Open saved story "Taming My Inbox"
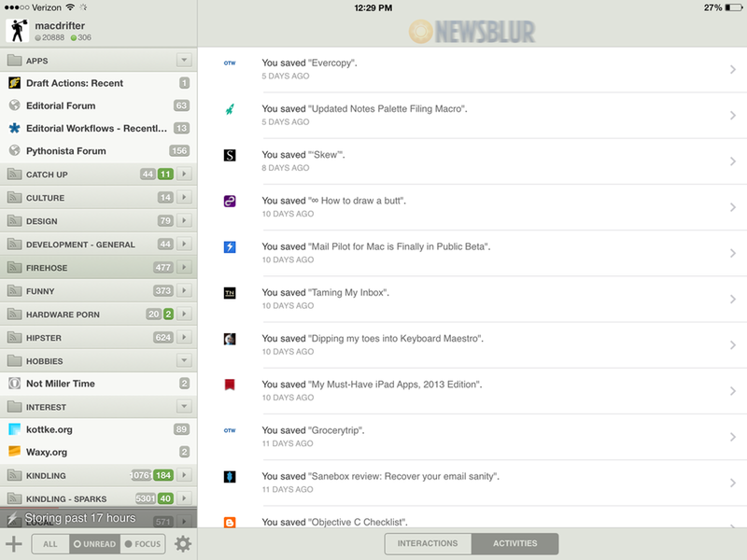The width and height of the screenshot is (747, 560). (x=472, y=299)
